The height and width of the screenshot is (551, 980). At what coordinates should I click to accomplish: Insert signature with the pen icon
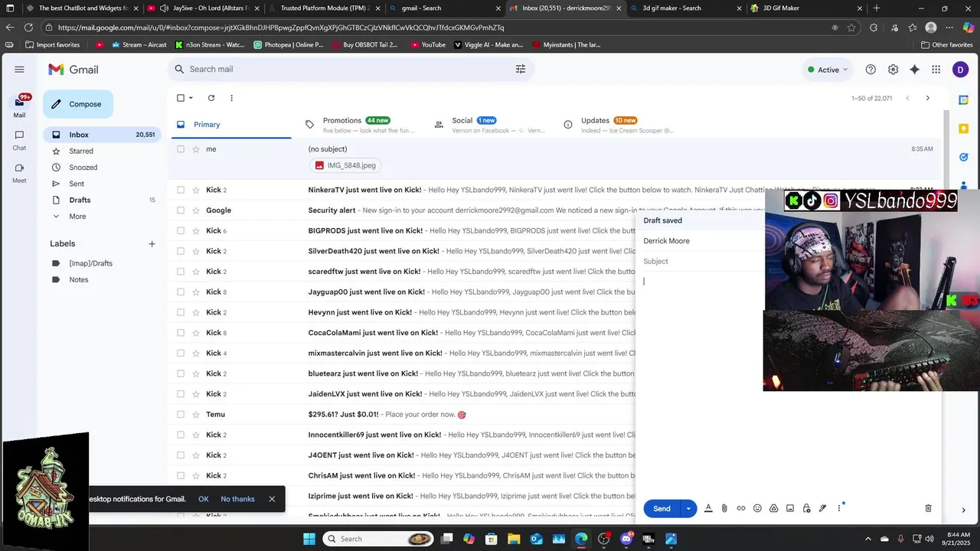pos(822,508)
